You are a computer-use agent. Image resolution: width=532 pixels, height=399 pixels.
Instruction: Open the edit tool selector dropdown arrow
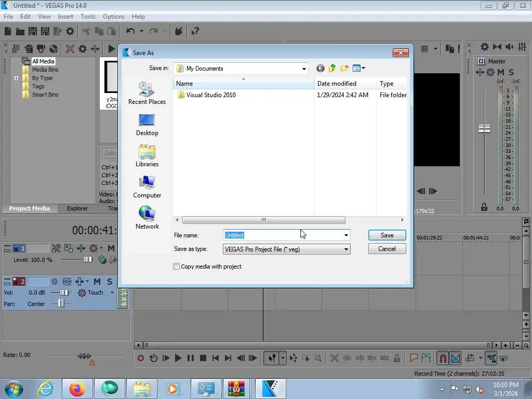coord(282,358)
